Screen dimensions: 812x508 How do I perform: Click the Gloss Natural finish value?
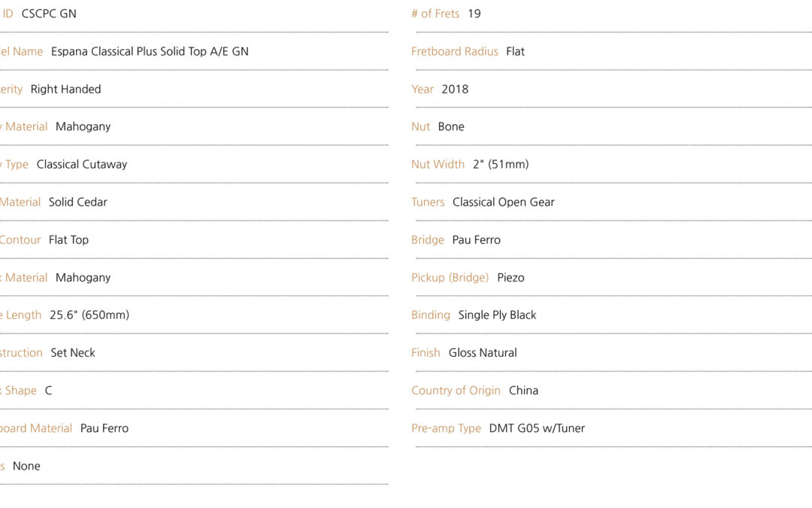(x=483, y=353)
